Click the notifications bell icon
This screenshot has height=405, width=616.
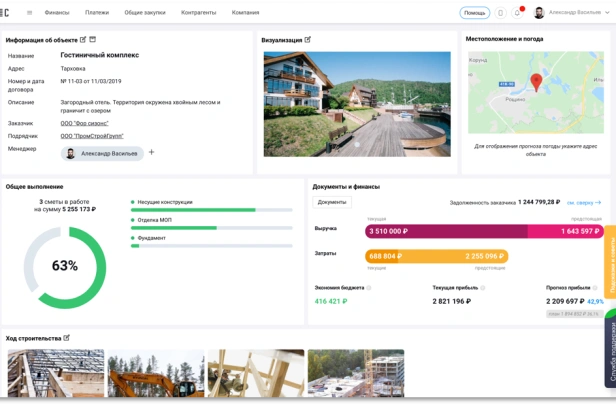(517, 13)
